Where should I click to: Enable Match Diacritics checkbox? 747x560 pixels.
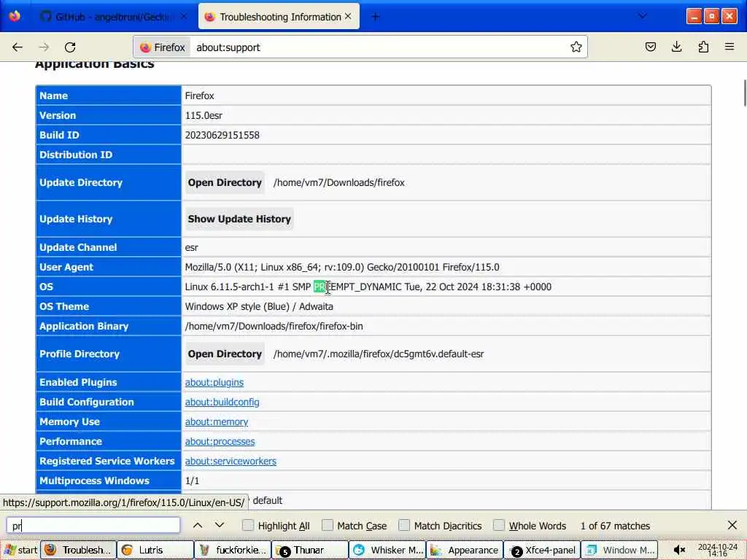click(x=404, y=525)
